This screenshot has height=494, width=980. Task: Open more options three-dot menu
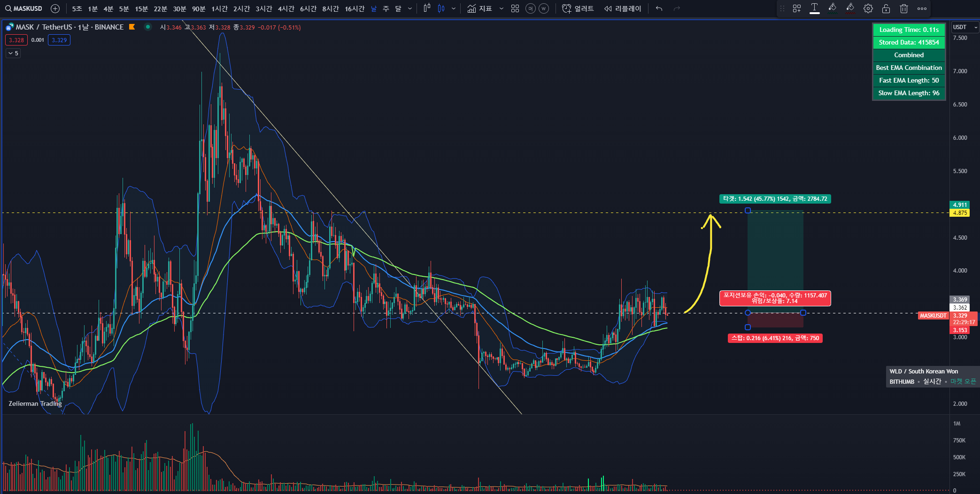coord(922,8)
